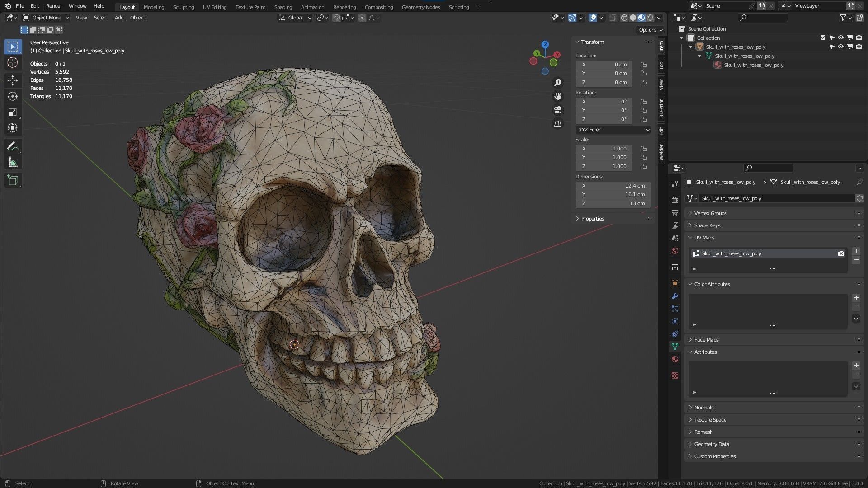Select material preview shading mode
Screen dimensions: 868x488
point(642,18)
